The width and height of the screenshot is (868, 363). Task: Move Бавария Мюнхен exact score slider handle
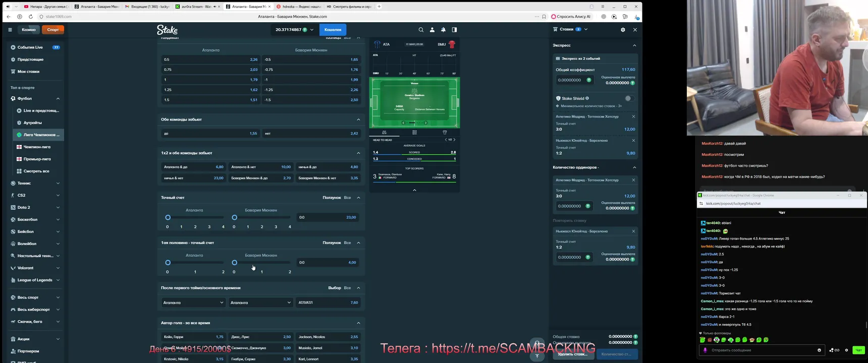click(234, 217)
